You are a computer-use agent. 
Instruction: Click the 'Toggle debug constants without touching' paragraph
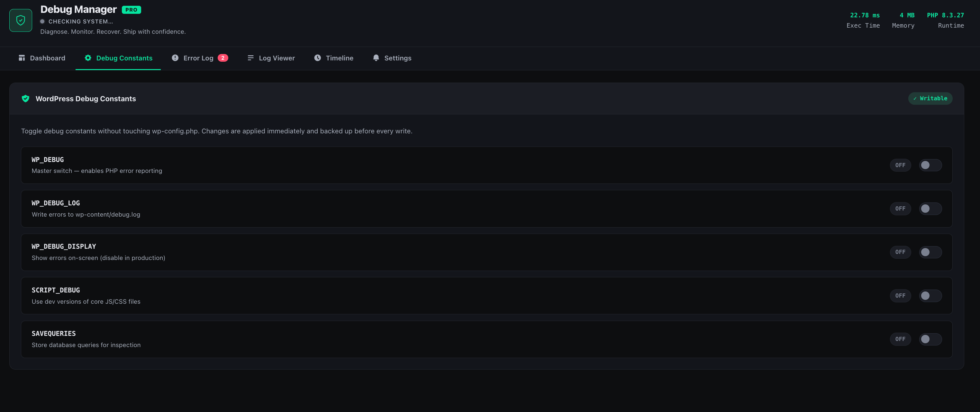216,131
